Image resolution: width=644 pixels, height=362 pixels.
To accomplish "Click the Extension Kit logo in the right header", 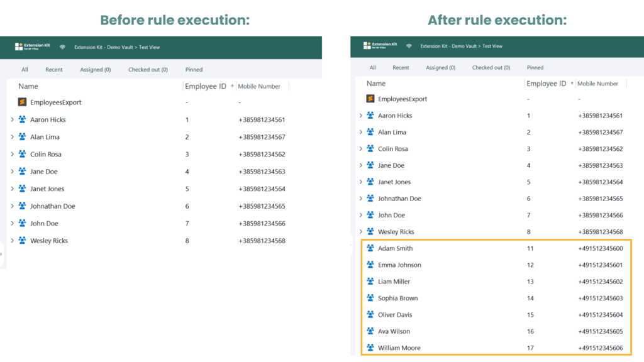I will point(380,45).
